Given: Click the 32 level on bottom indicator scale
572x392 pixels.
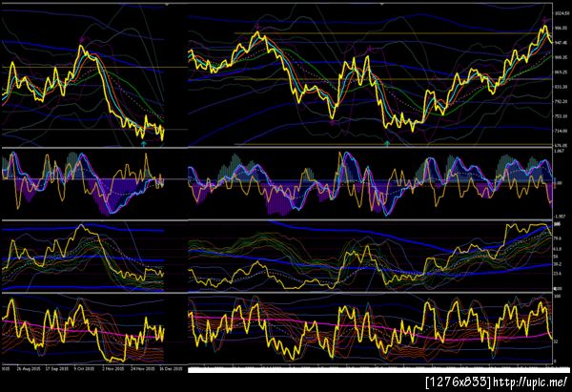Looking at the screenshot, I should (556, 342).
